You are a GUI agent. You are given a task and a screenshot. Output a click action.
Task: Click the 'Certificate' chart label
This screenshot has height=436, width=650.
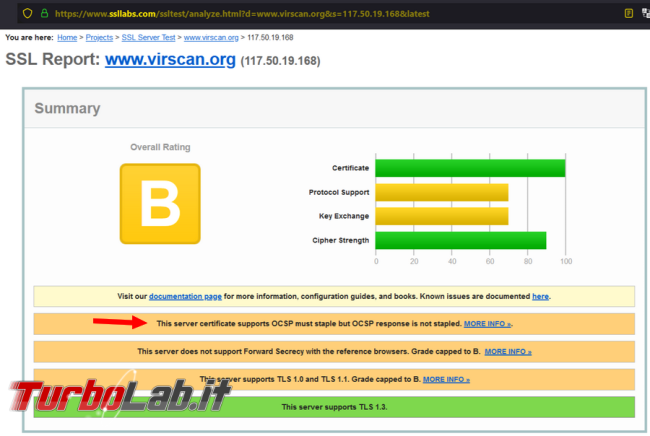tap(350, 168)
